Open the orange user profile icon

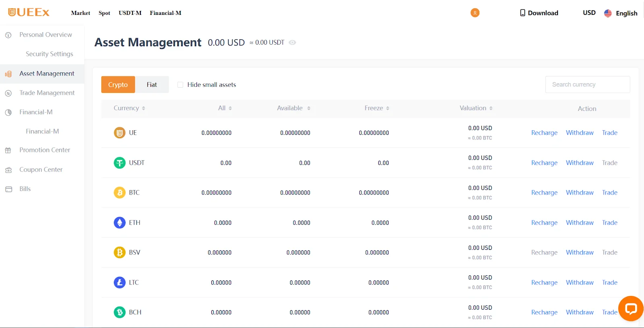475,13
